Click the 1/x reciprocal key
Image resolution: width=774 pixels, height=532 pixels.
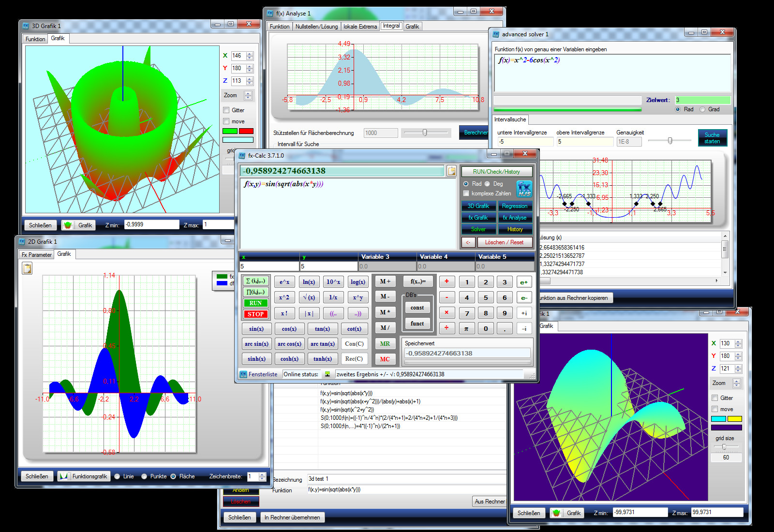[333, 297]
